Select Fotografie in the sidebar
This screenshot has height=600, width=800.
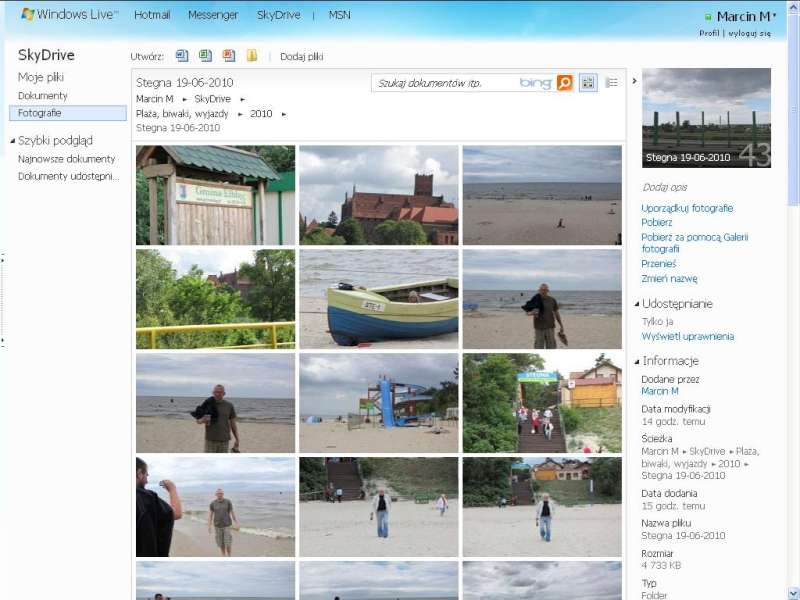coord(40,113)
